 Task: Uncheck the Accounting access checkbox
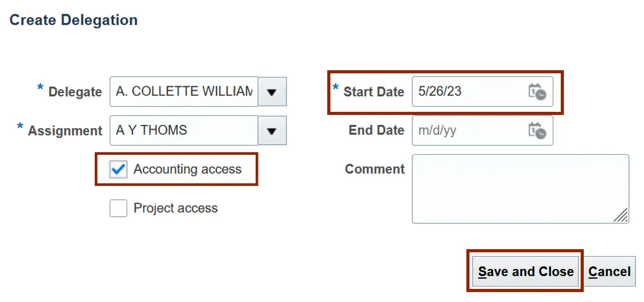click(119, 170)
